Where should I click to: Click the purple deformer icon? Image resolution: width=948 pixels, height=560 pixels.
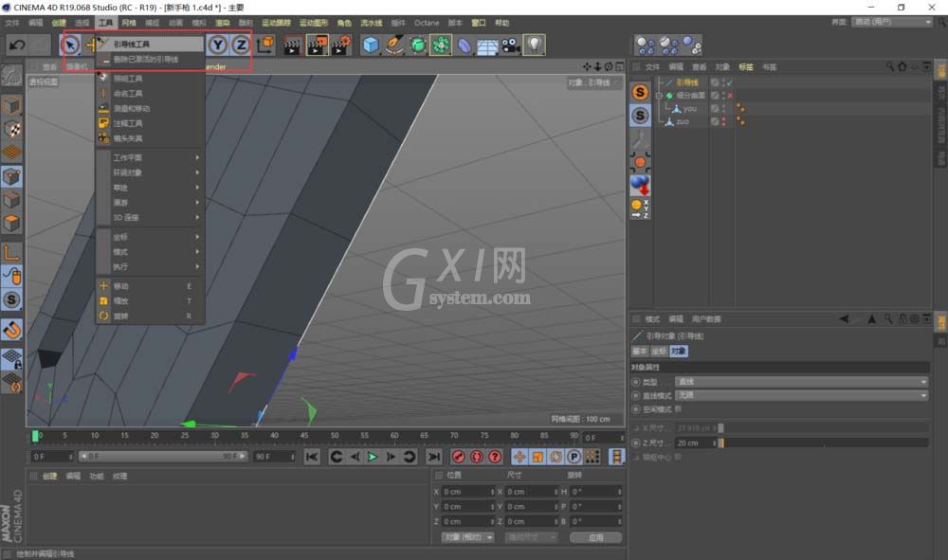465,45
